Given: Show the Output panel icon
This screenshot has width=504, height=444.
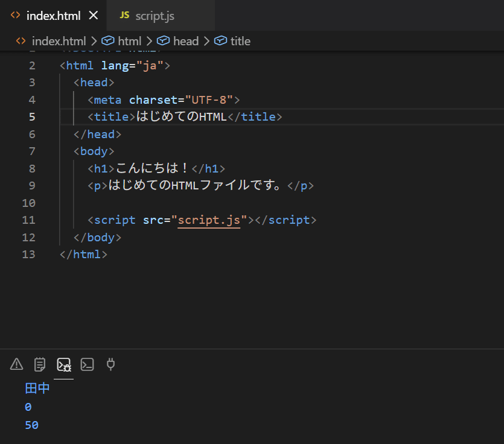Looking at the screenshot, I should tap(40, 364).
